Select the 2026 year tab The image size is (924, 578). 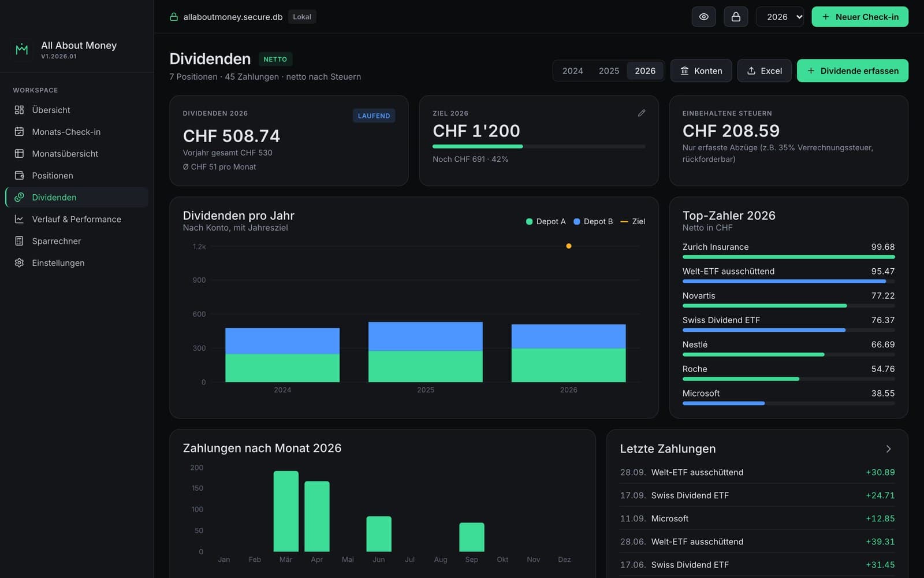645,71
